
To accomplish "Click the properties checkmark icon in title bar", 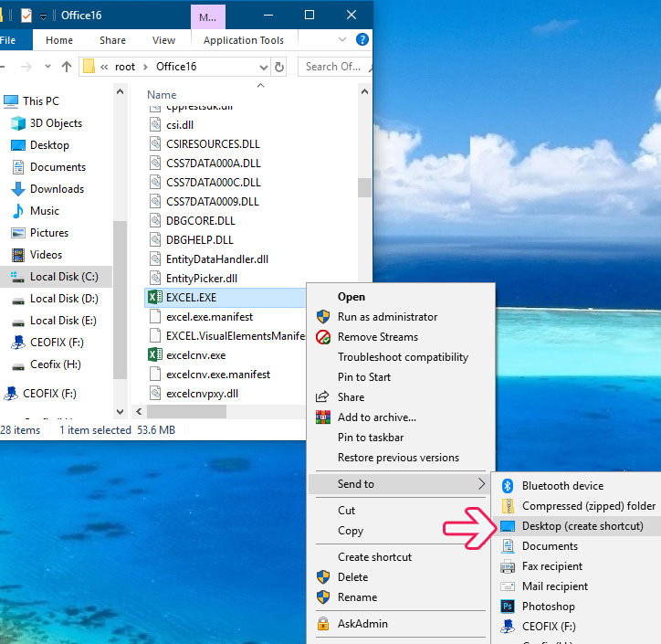I will tap(26, 16).
